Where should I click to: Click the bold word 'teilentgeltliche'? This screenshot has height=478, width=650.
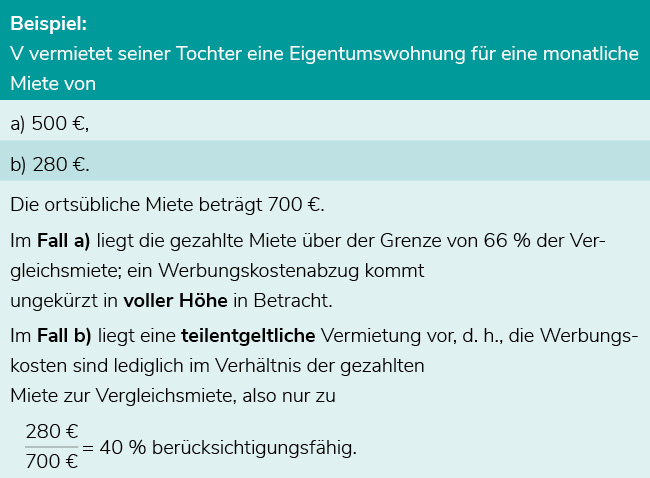tap(248, 336)
